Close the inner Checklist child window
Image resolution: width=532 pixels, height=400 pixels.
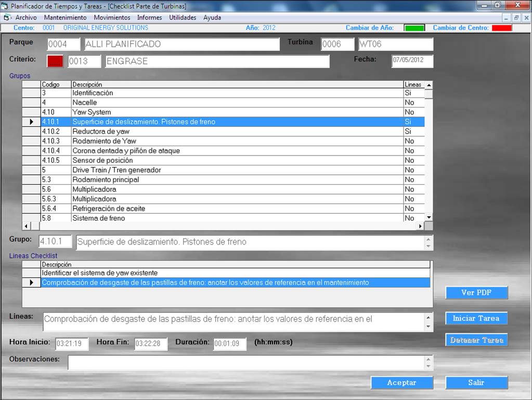(526, 18)
